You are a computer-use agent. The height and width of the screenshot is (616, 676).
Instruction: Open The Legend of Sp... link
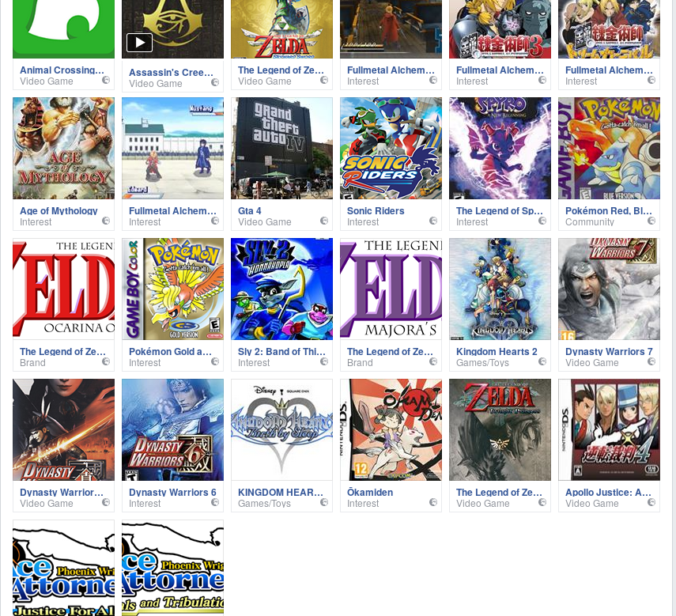(x=499, y=211)
